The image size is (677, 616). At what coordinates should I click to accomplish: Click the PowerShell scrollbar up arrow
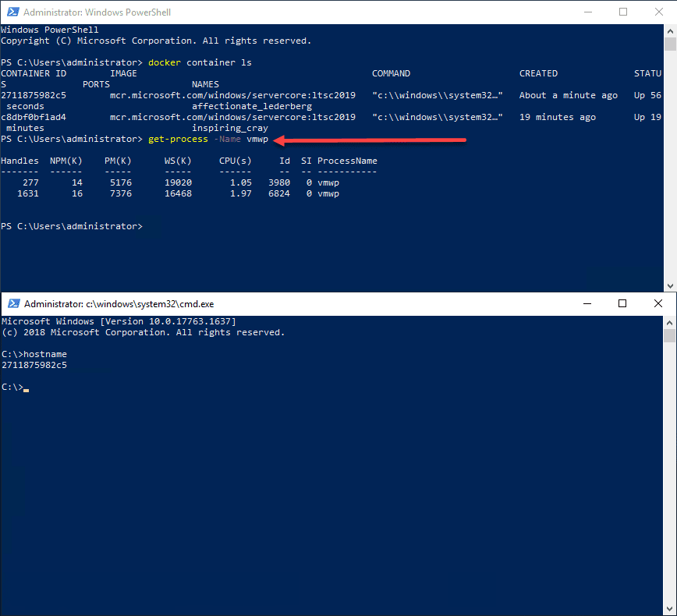(670, 30)
